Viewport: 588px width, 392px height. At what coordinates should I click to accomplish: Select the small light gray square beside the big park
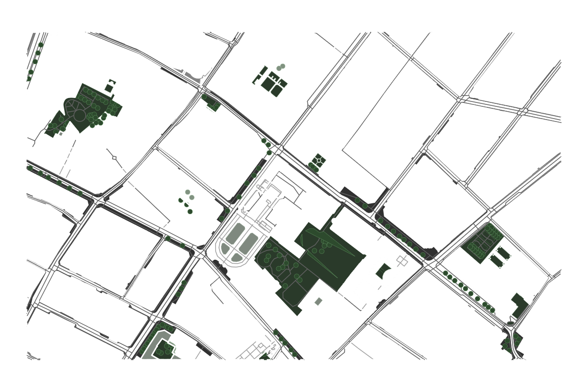tap(318, 301)
